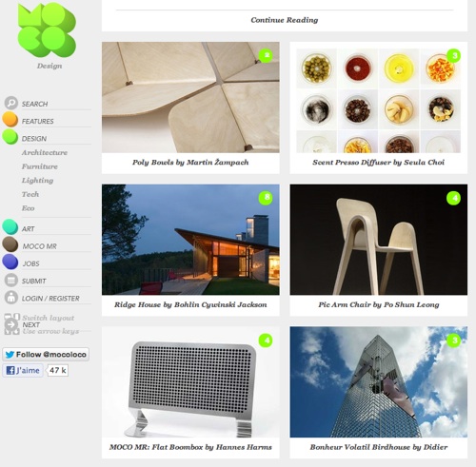Open the Lighting subcategory
The width and height of the screenshot is (476, 467).
(37, 181)
